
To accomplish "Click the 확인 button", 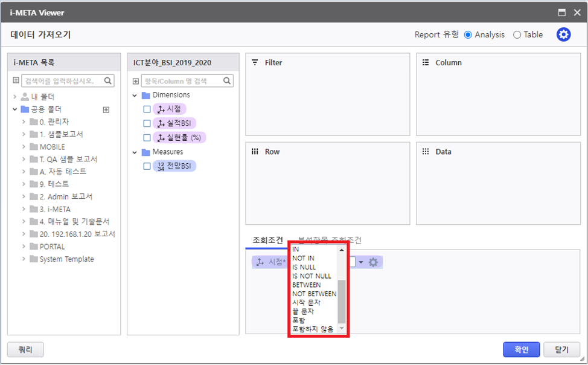I will pos(520,349).
